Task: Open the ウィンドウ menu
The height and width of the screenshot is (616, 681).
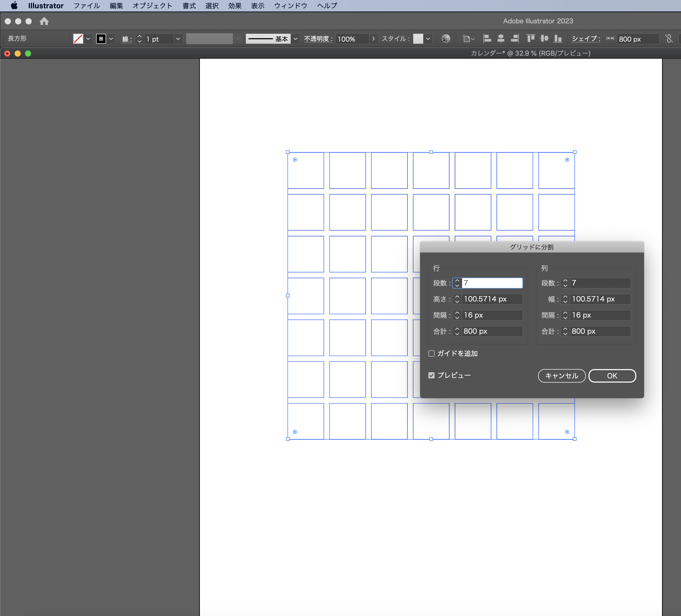Action: (x=291, y=6)
